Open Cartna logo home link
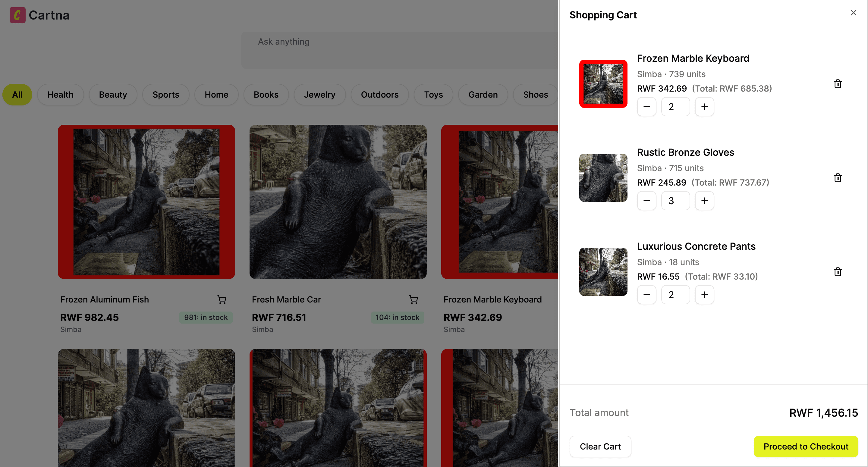The height and width of the screenshot is (467, 868). click(39, 15)
